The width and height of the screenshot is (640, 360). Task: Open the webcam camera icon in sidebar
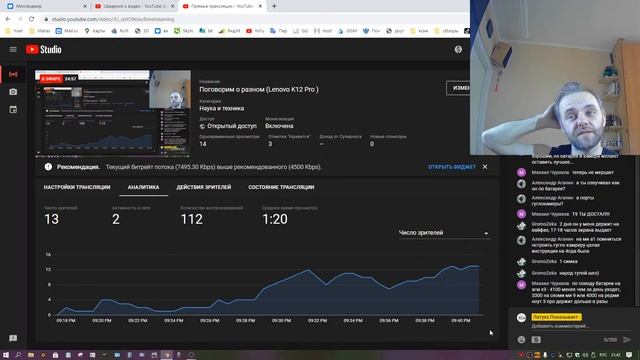click(13, 92)
